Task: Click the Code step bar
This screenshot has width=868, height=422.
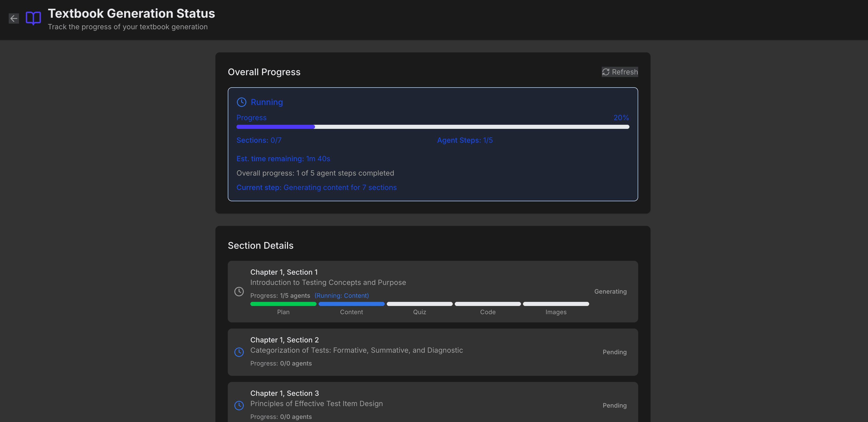Action: click(x=488, y=304)
